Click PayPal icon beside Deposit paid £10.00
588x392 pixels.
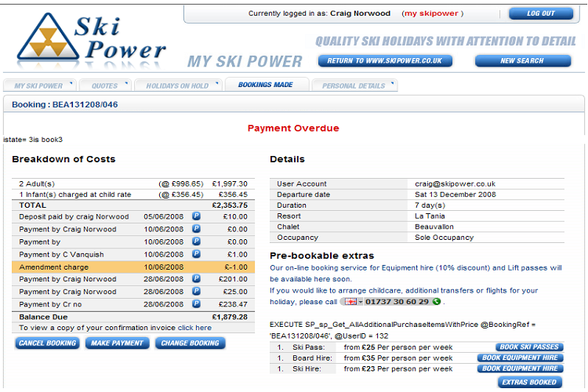(x=196, y=216)
